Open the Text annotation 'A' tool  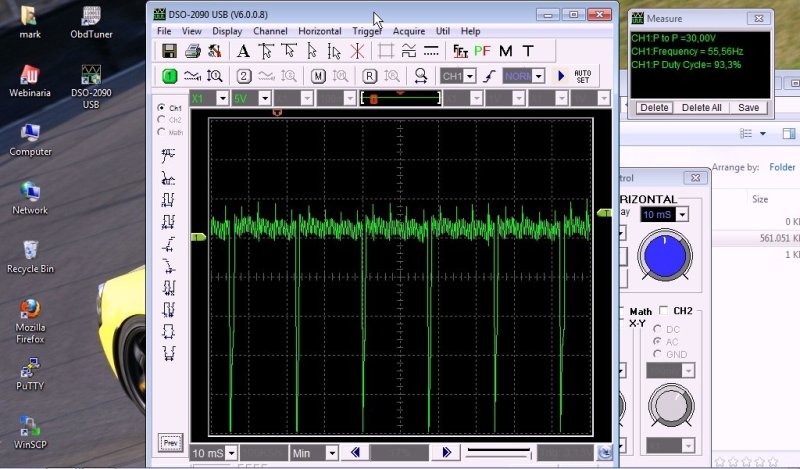pos(243,51)
